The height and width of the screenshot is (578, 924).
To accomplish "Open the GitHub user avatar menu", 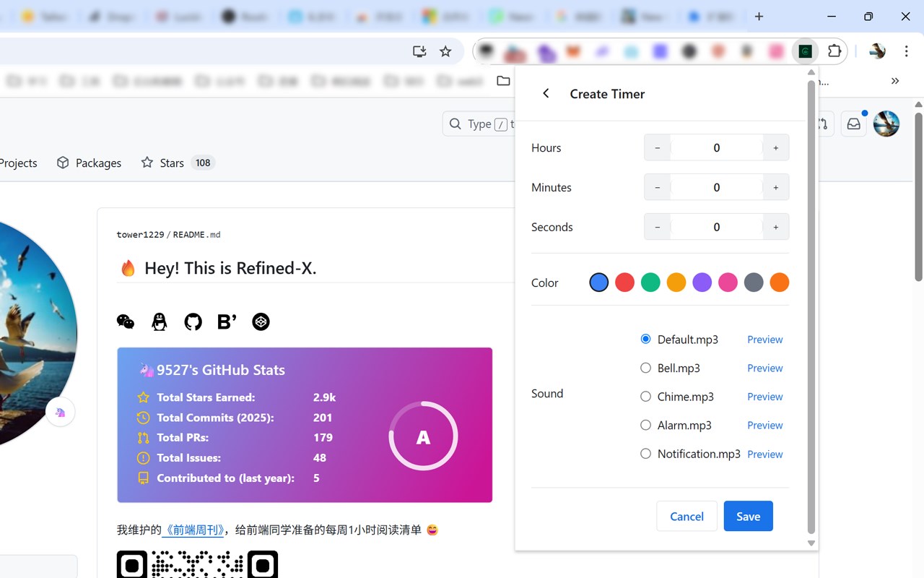I will 886,124.
